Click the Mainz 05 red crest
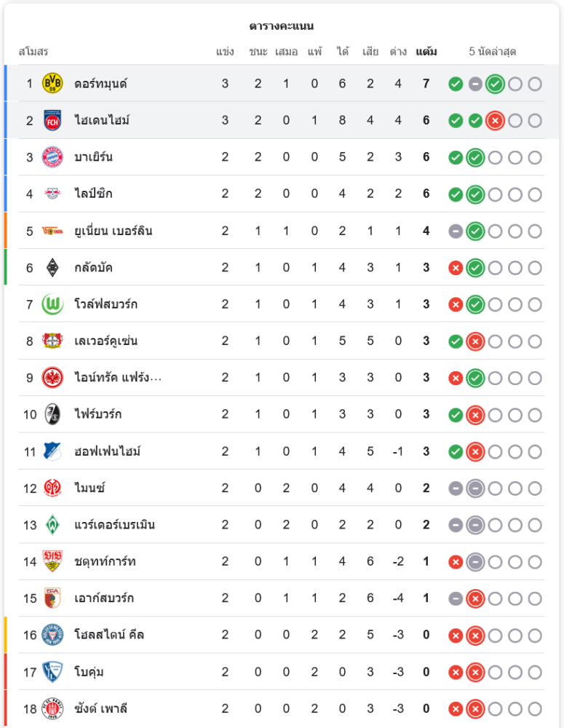The width and height of the screenshot is (564, 728). pos(52,488)
